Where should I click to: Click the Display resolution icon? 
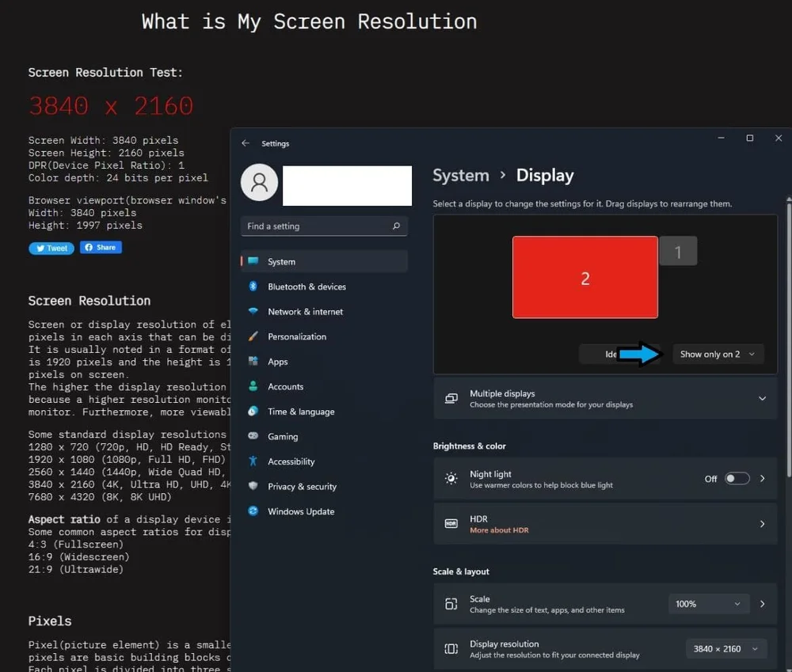click(x=451, y=649)
